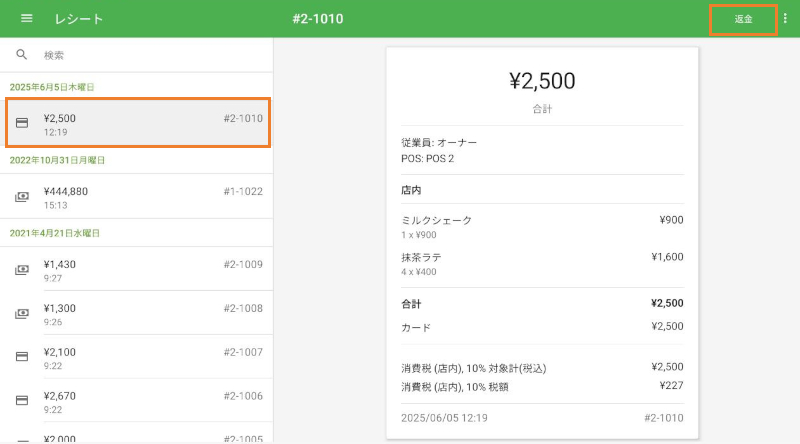This screenshot has width=800, height=444.
Task: Open the three-dot overflow menu
Action: [785, 19]
